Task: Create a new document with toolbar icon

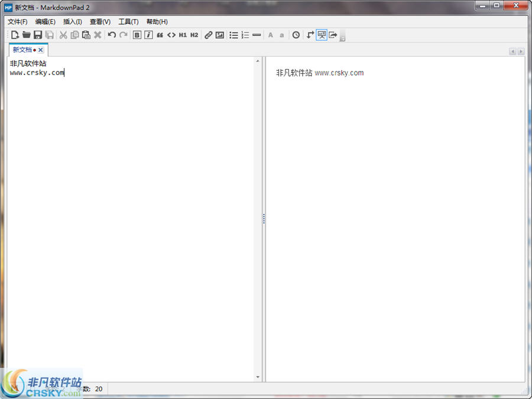Action: click(x=15, y=35)
